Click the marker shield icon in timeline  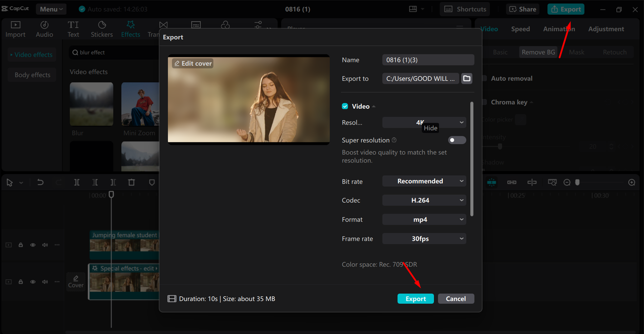151,183
